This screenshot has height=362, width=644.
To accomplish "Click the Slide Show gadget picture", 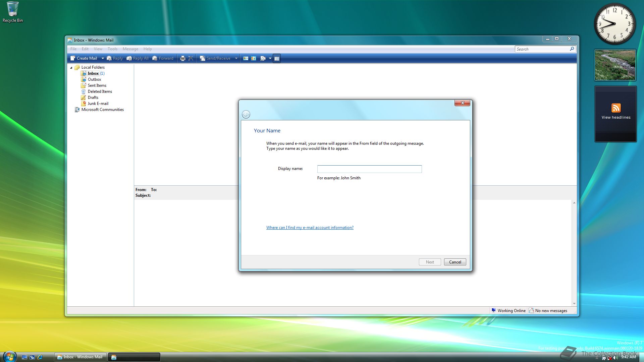I will [615, 65].
